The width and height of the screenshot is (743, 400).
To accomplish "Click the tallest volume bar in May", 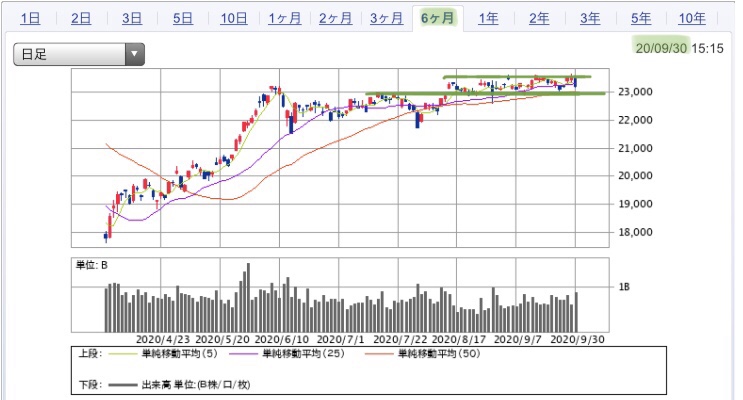I will click(248, 298).
